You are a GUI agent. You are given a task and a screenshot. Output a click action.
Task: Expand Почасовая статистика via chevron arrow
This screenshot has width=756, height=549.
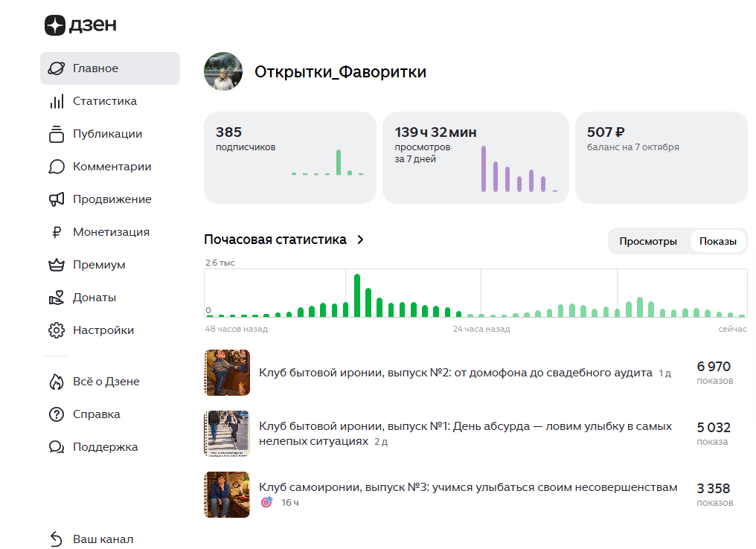[360, 240]
